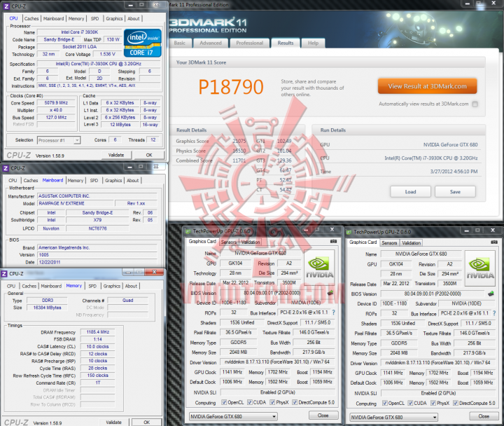The image size is (504, 426).
Task: Click the RAMPAGE IV EXTREME model field
Action: (x=76, y=203)
